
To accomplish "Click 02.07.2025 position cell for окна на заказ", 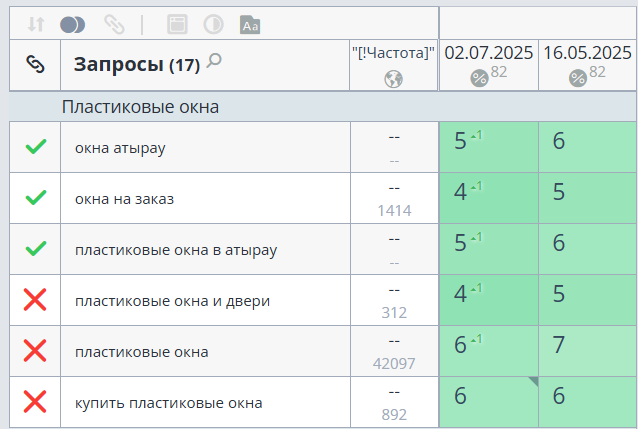I will [x=489, y=198].
